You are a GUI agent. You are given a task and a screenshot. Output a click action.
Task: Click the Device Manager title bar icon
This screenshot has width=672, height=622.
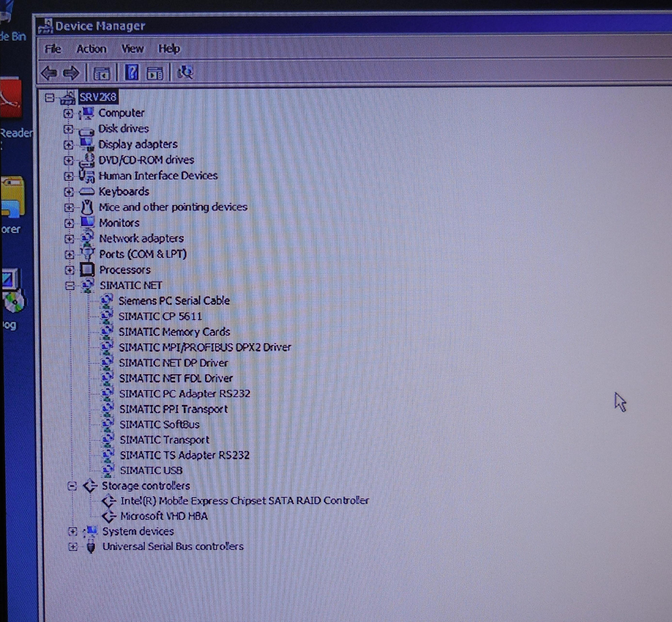(x=45, y=26)
